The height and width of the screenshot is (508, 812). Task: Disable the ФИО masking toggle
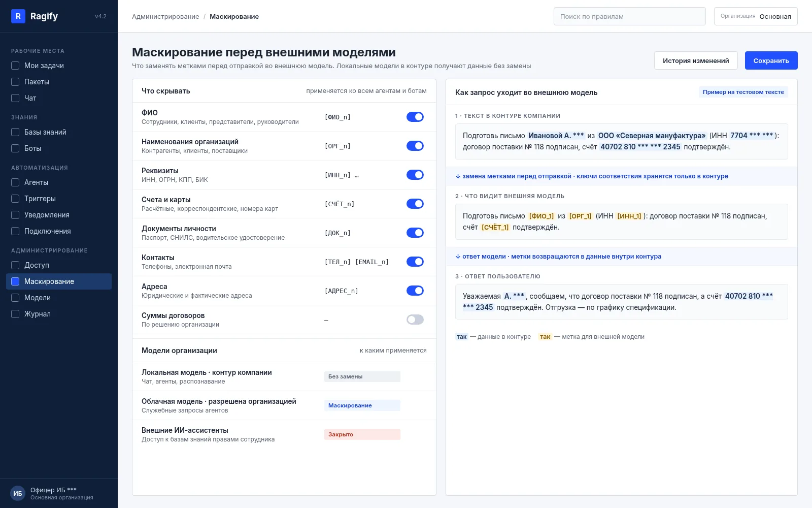coord(415,117)
